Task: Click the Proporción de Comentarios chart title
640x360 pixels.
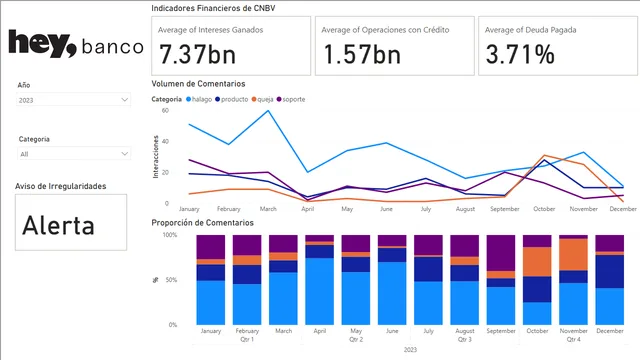Action: (x=202, y=222)
